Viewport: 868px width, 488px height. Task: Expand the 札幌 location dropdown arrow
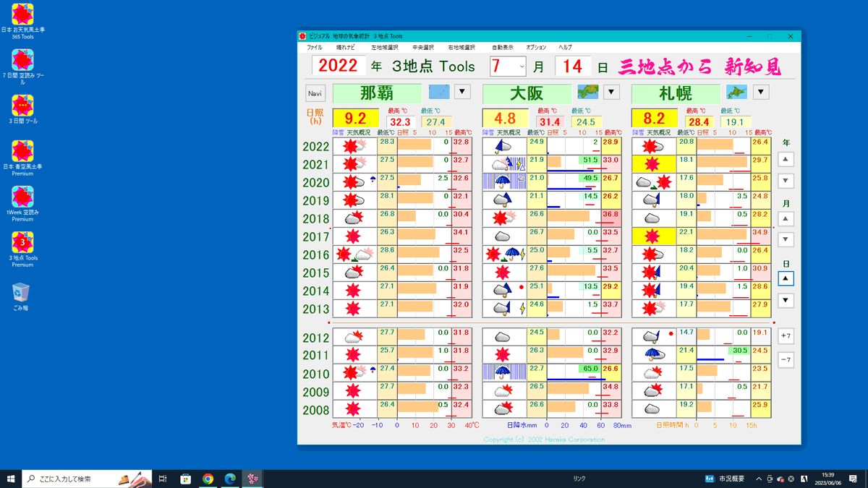pyautogui.click(x=760, y=92)
